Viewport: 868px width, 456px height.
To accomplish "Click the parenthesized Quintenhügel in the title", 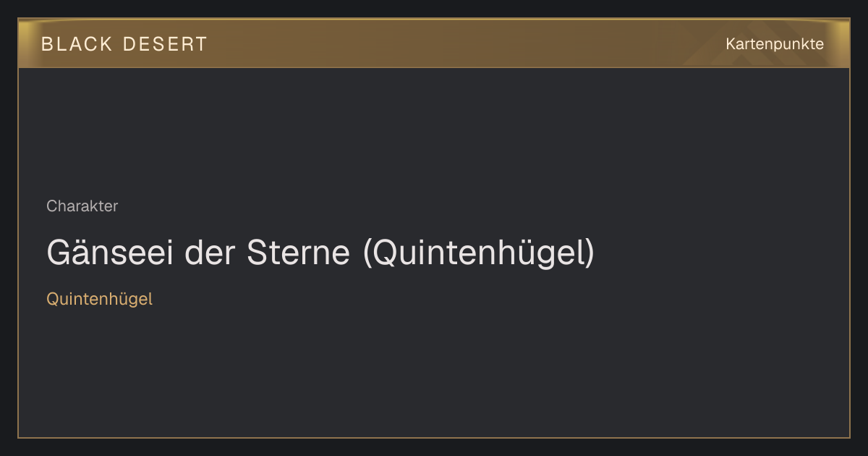I will point(478,253).
